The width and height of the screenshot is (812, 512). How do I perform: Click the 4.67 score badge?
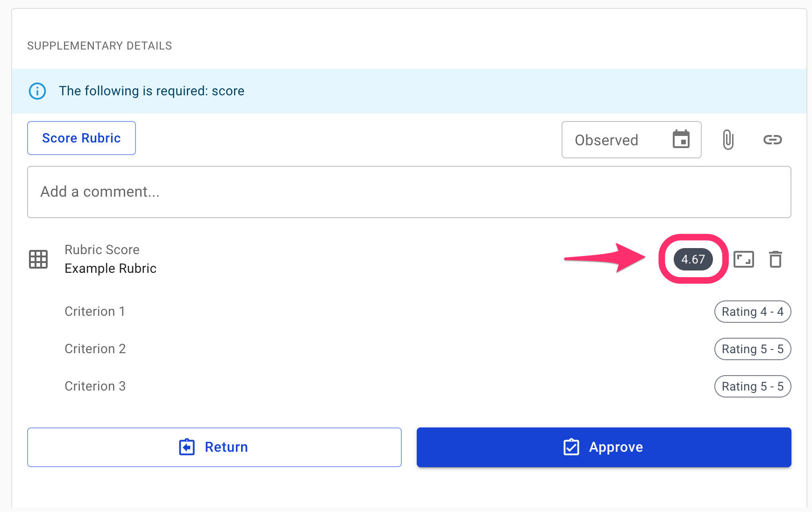[693, 259]
